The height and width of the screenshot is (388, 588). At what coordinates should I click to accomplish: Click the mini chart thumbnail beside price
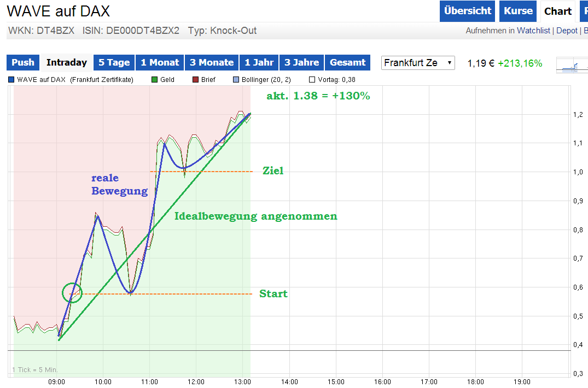(572, 66)
